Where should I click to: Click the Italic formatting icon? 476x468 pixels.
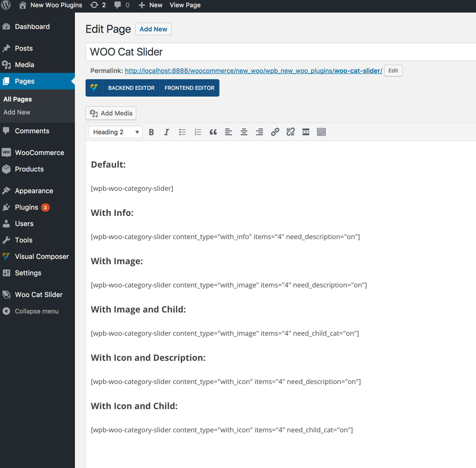point(167,132)
